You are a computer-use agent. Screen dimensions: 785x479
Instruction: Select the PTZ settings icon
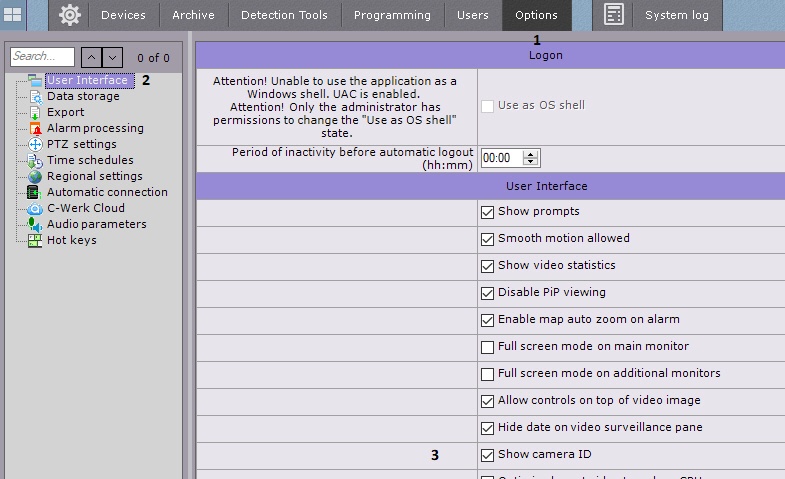pyautogui.click(x=35, y=144)
